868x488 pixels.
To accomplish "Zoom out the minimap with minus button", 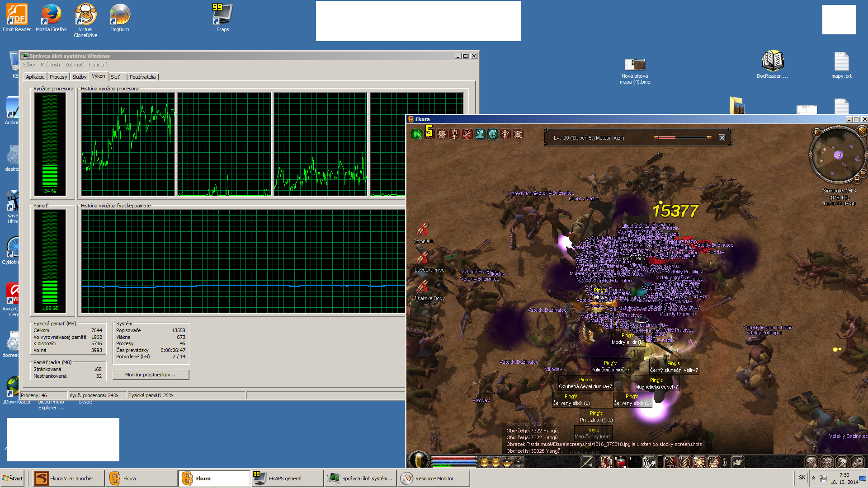I will (863, 173).
